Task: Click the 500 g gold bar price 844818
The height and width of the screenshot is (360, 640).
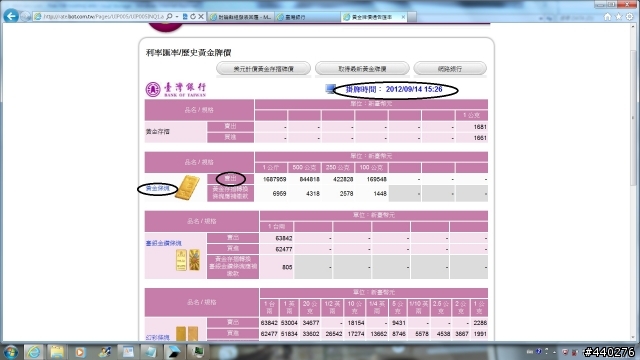Action: pos(309,179)
